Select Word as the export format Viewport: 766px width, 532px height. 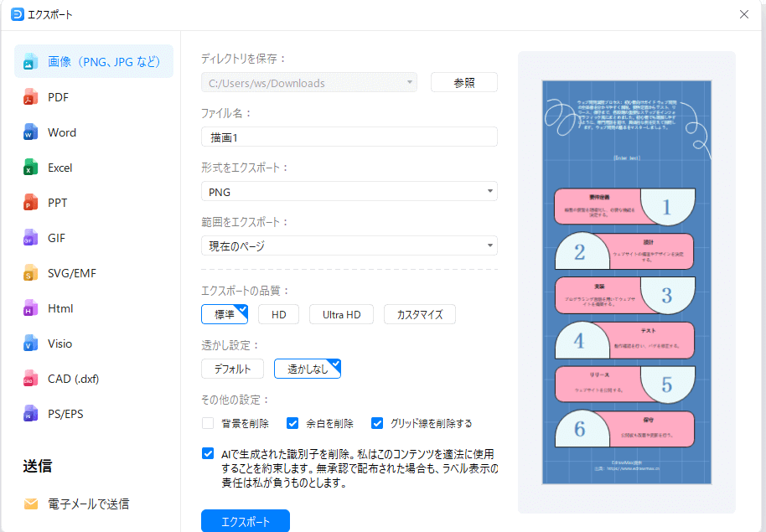click(x=63, y=132)
